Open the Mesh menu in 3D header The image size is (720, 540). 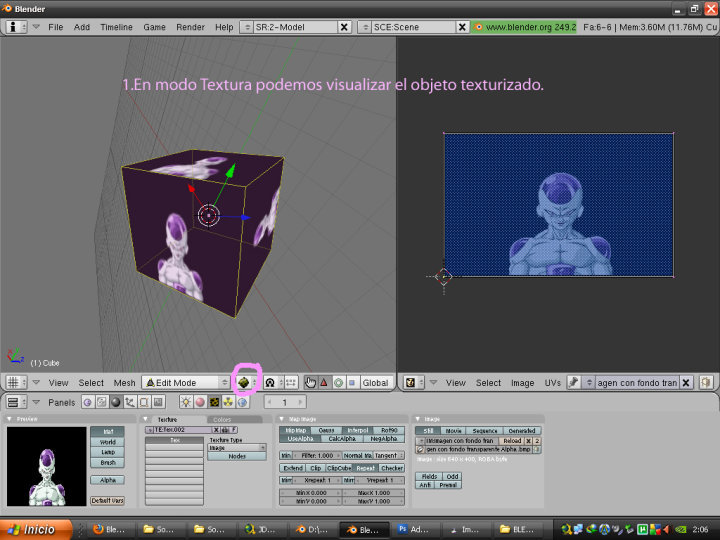(124, 382)
